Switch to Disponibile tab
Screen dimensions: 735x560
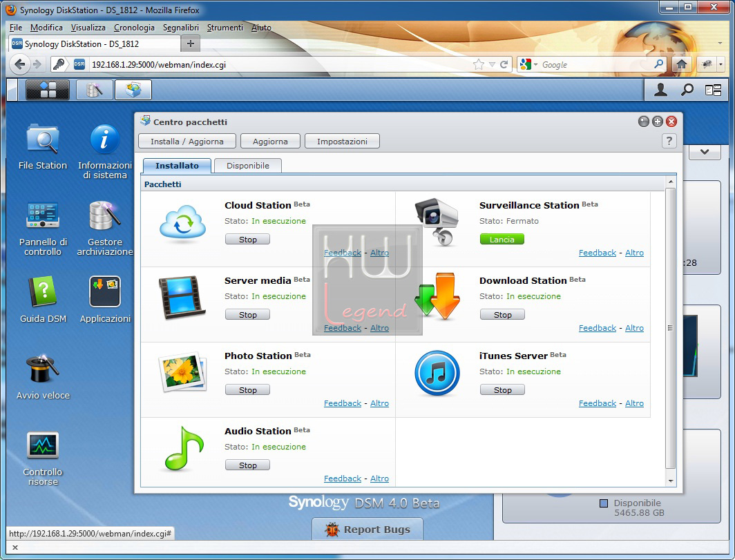247,166
